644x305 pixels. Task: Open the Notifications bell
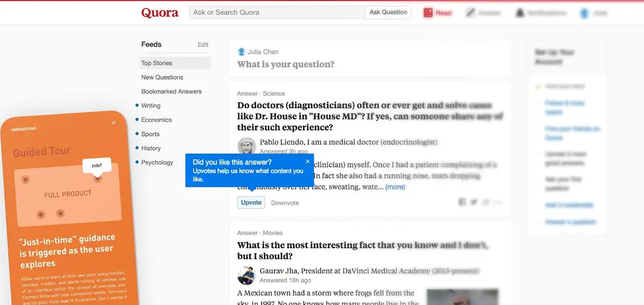click(x=541, y=13)
